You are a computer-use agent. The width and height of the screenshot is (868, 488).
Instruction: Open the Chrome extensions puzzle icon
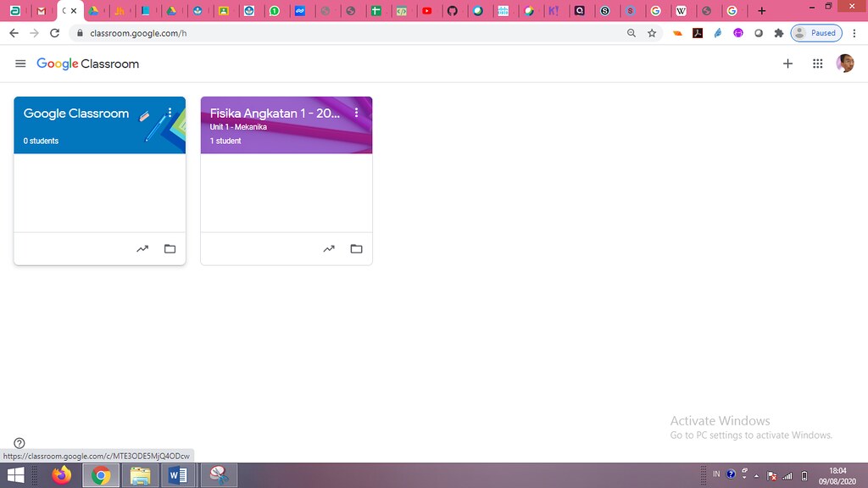point(779,33)
